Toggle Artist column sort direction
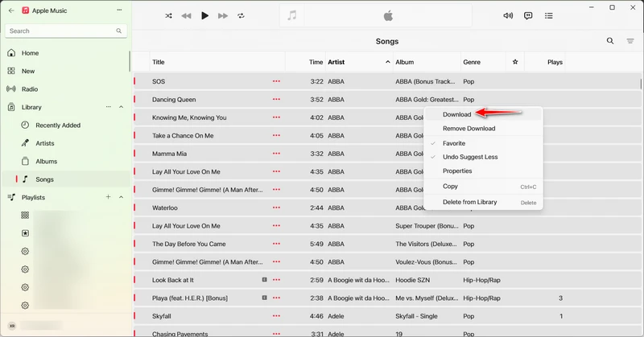 (359, 62)
